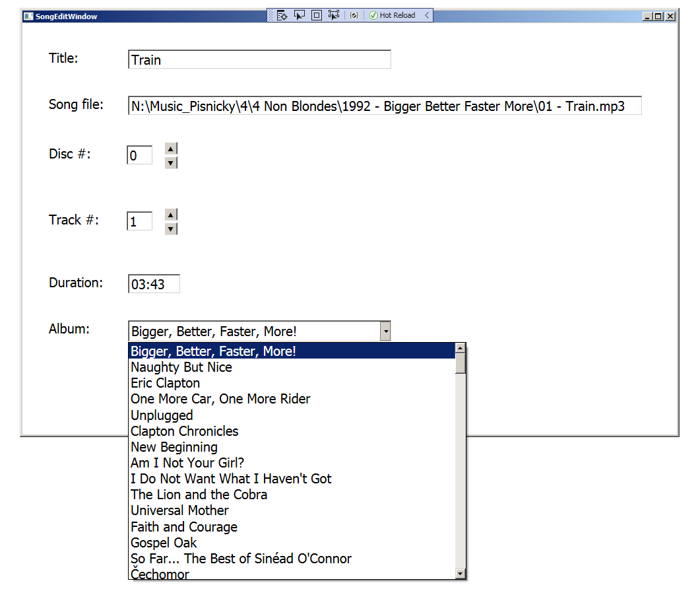Select 'Čechomor' at list bottom
The height and width of the screenshot is (589, 700).
tap(292, 573)
